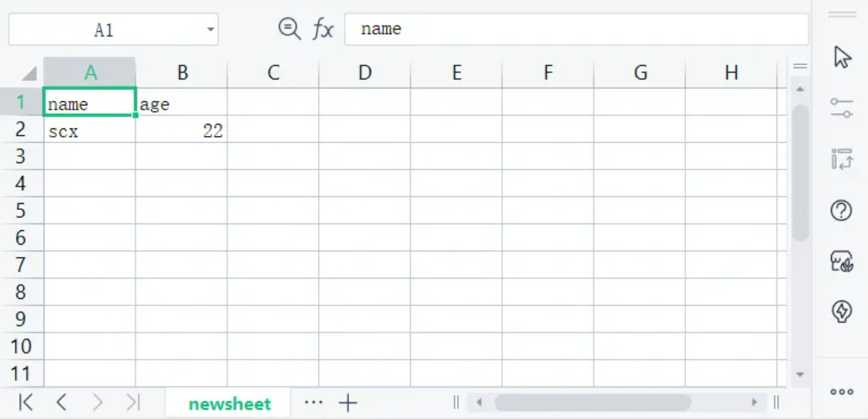
Task: Expand the Name Box dropdown arrow
Action: 210,29
